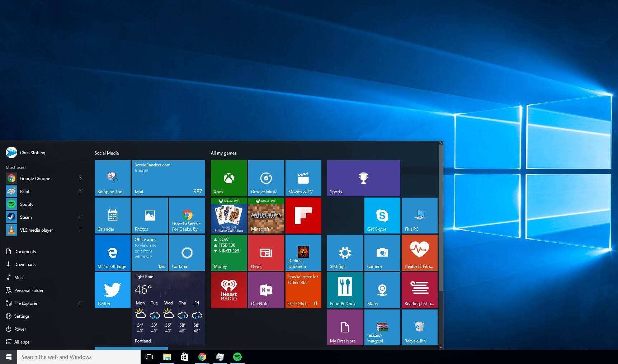Open the Movies & TV tile

pyautogui.click(x=303, y=178)
